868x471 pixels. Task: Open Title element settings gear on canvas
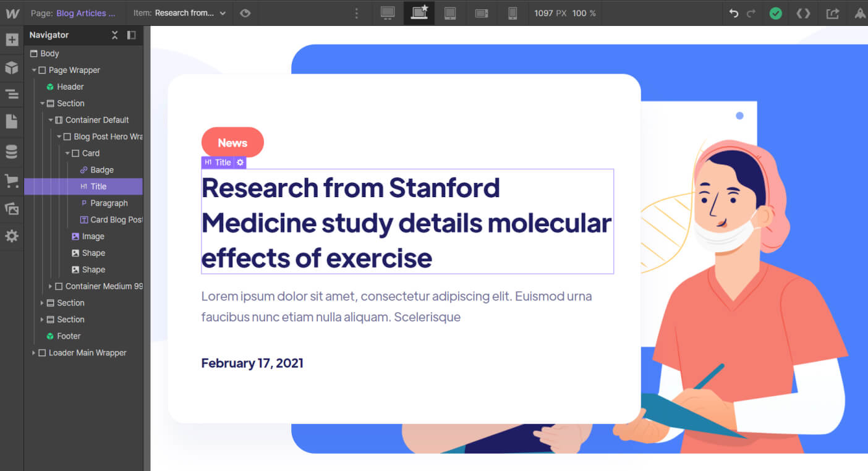(x=240, y=163)
